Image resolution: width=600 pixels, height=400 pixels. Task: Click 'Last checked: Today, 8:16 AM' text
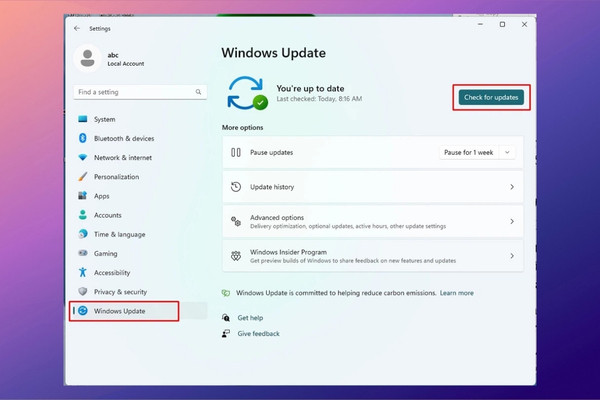point(319,99)
